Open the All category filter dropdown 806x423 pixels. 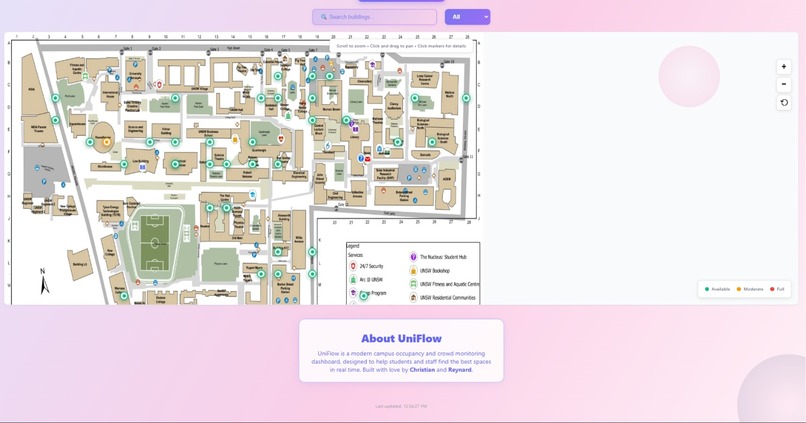coord(467,17)
